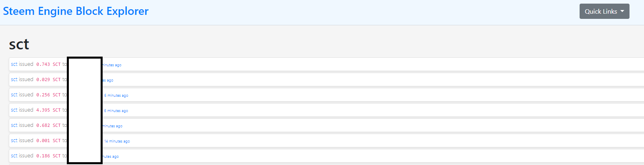The width and height of the screenshot is (644, 165).
Task: Click the 4.395 SCT amount text
Action: (48, 110)
